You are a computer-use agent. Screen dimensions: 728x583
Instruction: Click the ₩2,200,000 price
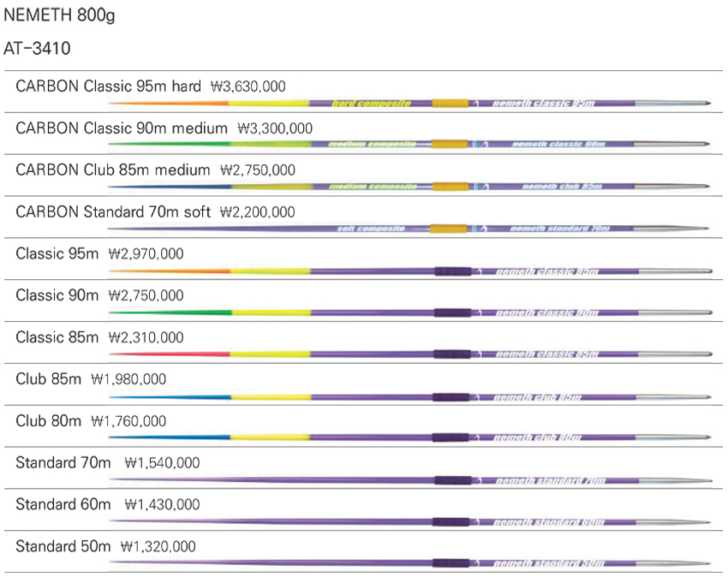click(x=258, y=212)
